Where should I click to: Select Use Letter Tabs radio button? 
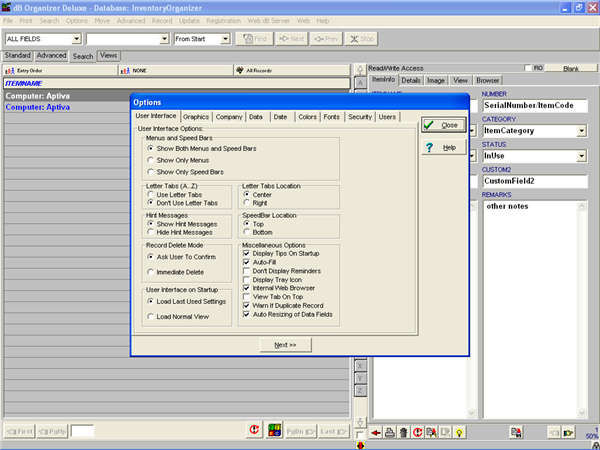[x=151, y=194]
